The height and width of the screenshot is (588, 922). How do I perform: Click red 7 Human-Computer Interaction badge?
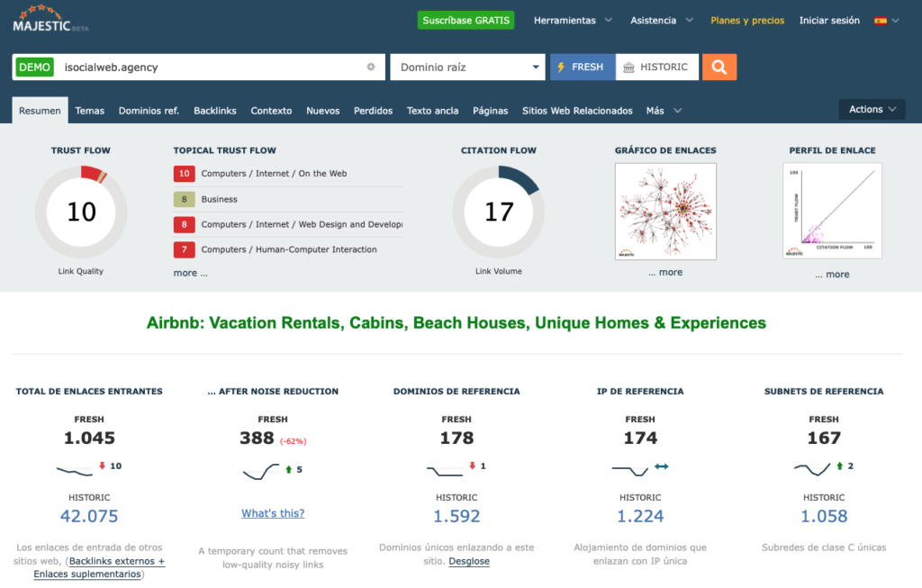pos(184,249)
